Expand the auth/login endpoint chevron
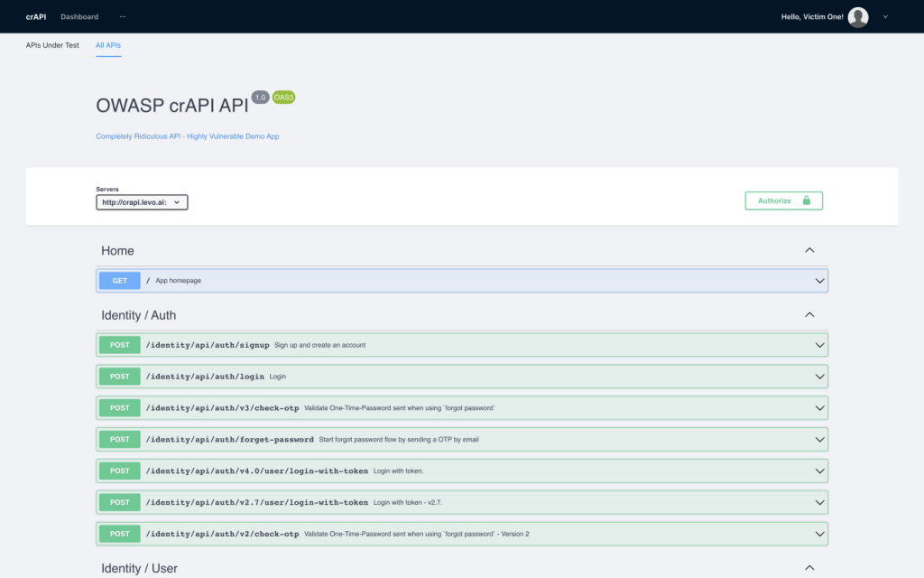924x578 pixels. coord(819,377)
